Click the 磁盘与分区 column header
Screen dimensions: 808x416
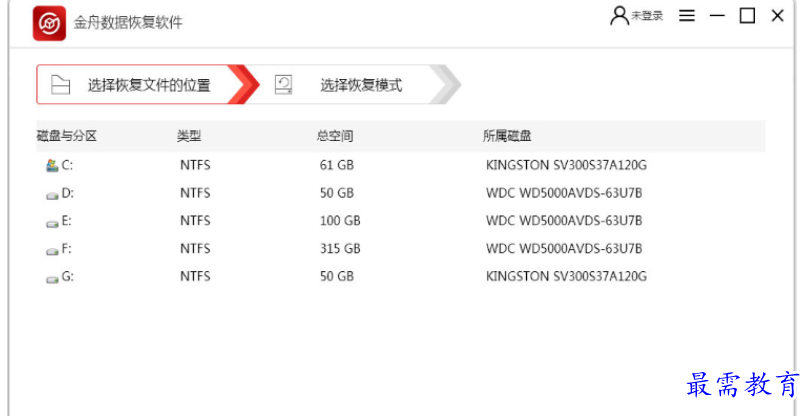coord(66,136)
